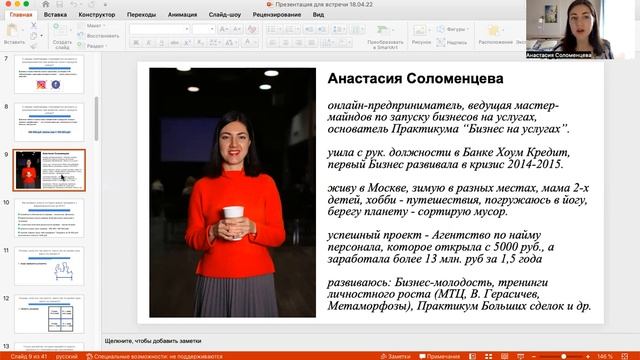Toggle strikethrough formatting
Image resolution: width=640 pixels, height=360 pixels.
[174, 42]
